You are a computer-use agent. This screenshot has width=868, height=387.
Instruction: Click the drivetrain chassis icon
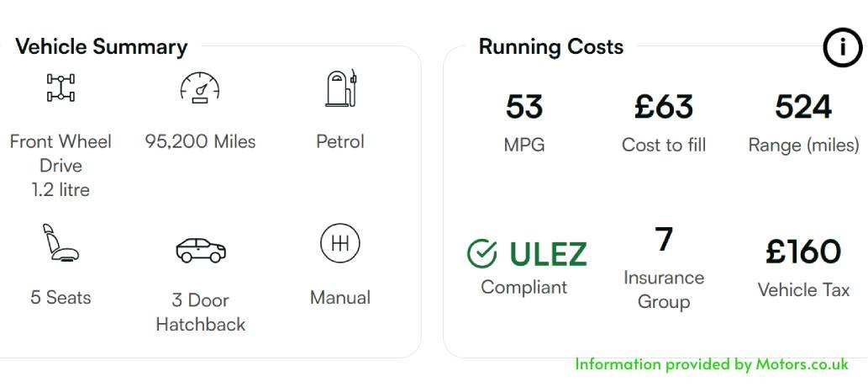(60, 88)
